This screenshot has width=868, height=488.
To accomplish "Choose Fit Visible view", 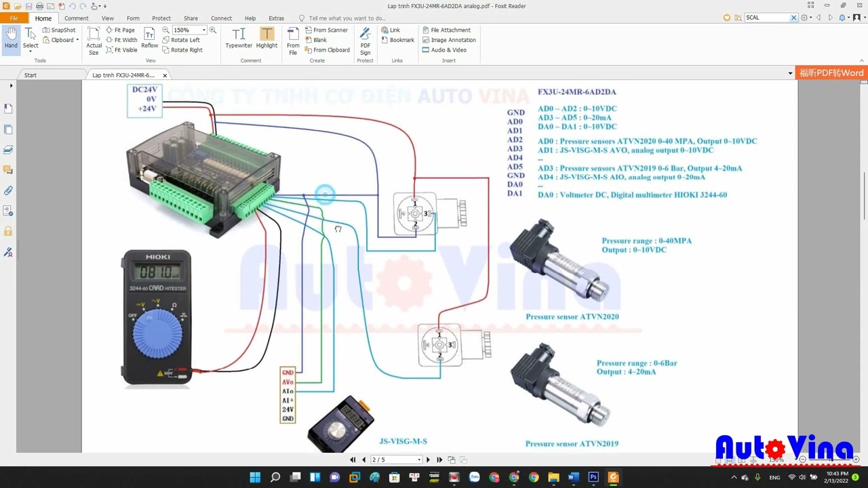I will (121, 50).
